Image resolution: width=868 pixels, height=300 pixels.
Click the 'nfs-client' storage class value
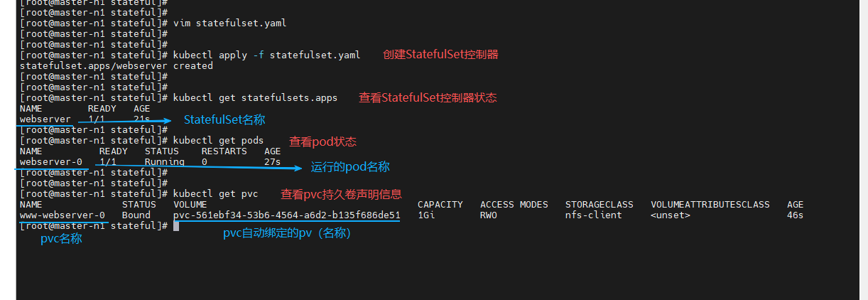tap(594, 215)
